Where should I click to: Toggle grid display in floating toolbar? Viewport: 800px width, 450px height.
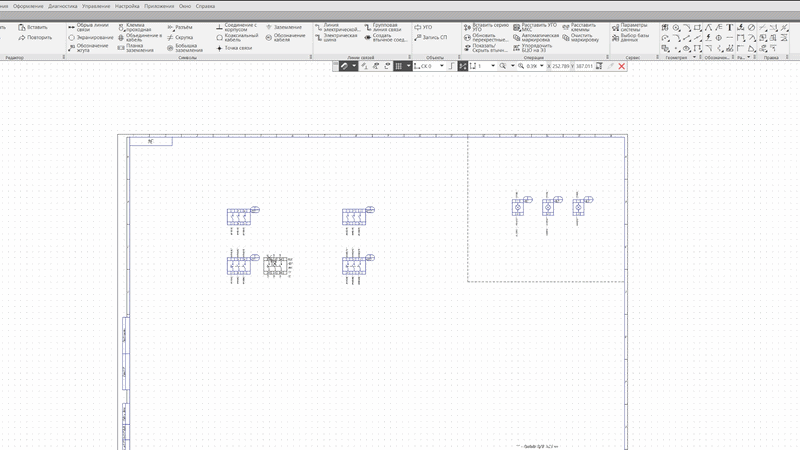(398, 66)
